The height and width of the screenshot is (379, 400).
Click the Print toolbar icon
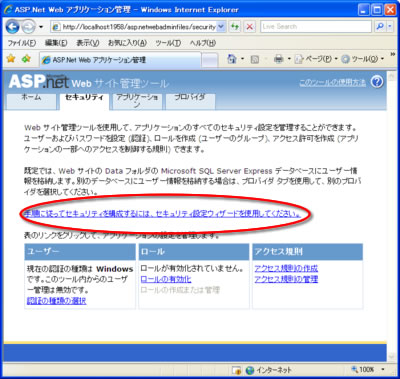click(278, 59)
